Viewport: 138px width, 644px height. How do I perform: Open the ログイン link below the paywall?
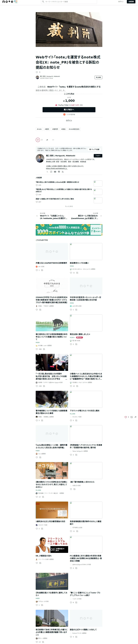[69, 121]
